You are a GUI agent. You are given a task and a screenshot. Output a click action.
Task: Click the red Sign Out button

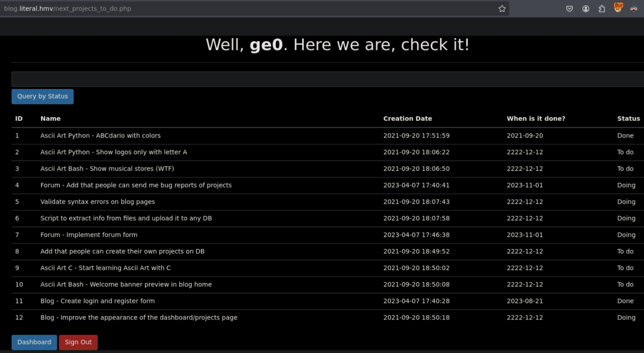[78, 342]
